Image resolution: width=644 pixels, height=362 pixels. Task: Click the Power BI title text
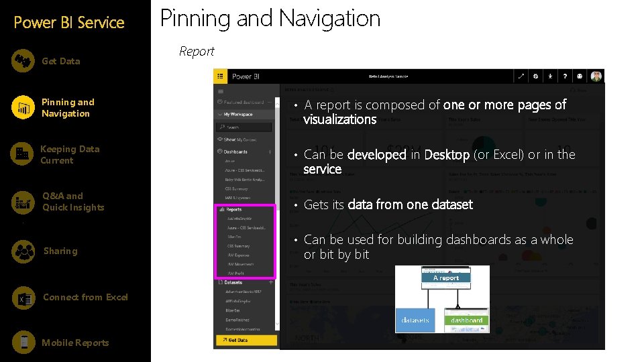tap(246, 76)
